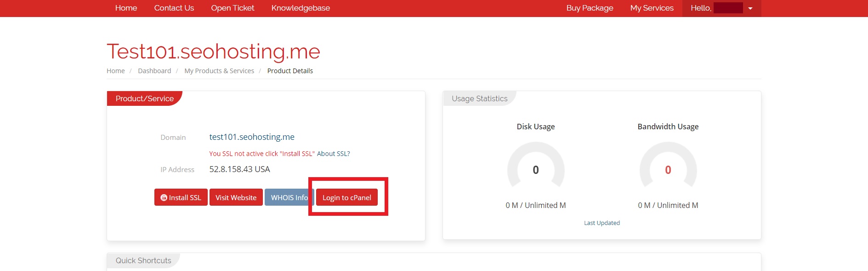This screenshot has width=868, height=271.
Task: Click the Domain field label
Action: [173, 137]
